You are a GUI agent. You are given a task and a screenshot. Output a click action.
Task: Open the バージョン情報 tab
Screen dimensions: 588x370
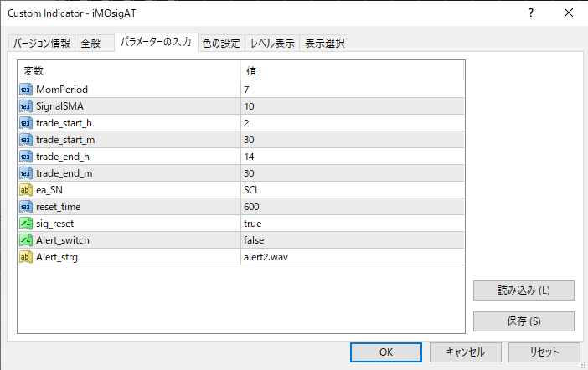tap(41, 44)
